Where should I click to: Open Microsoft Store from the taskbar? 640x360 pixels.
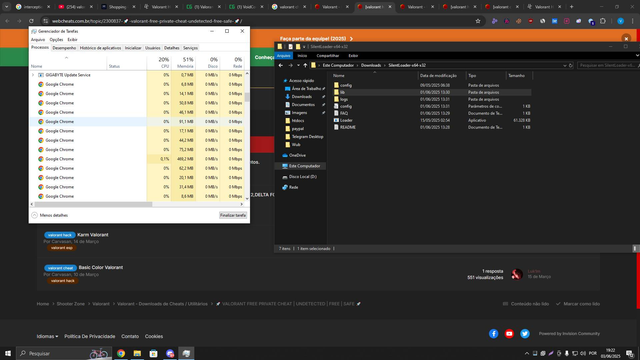click(153, 353)
